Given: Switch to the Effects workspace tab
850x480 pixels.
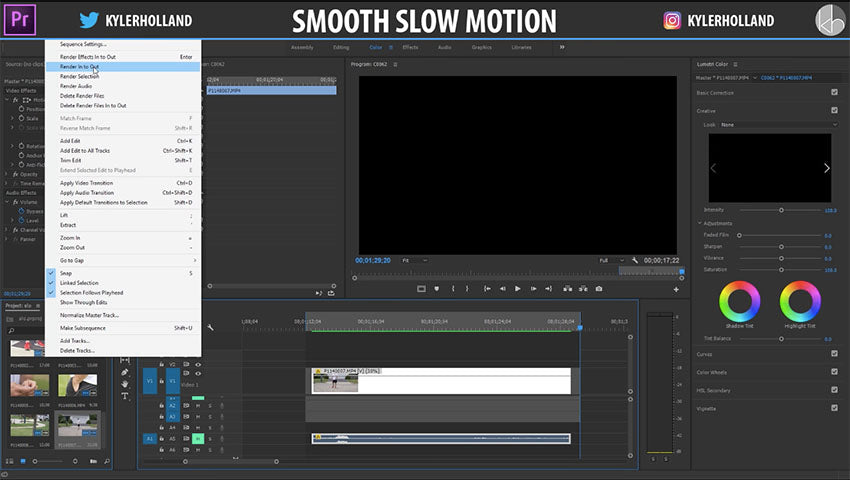Looking at the screenshot, I should pyautogui.click(x=410, y=48).
